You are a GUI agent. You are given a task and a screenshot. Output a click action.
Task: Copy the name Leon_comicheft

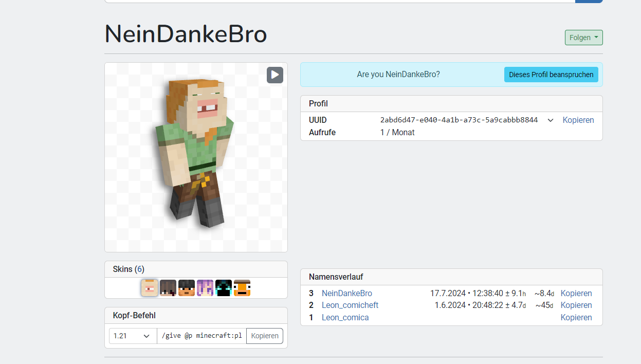click(x=576, y=305)
